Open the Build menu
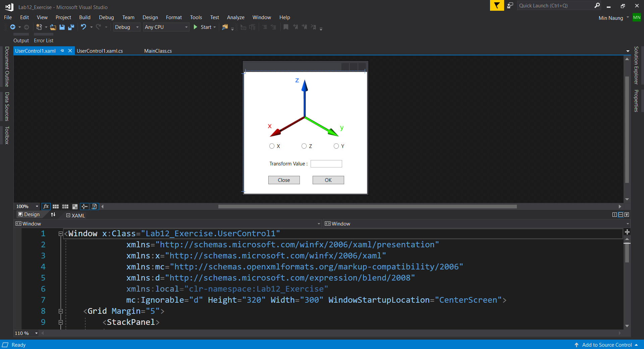This screenshot has width=644, height=349. click(x=85, y=17)
